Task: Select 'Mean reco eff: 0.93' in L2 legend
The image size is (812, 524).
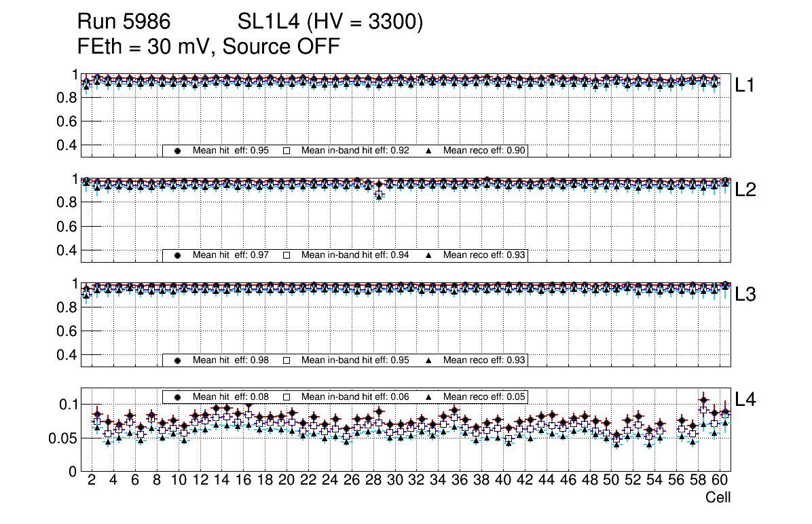Action: pyautogui.click(x=485, y=255)
